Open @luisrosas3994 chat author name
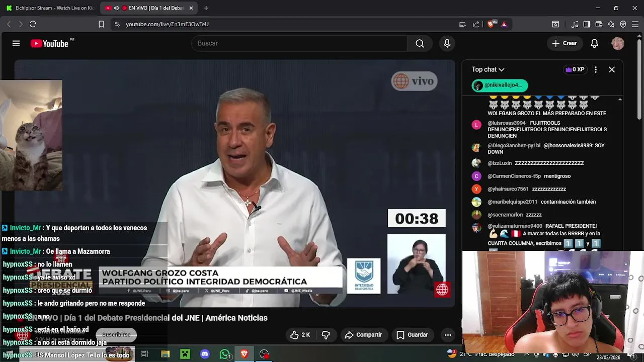644x362 pixels. coord(506,123)
